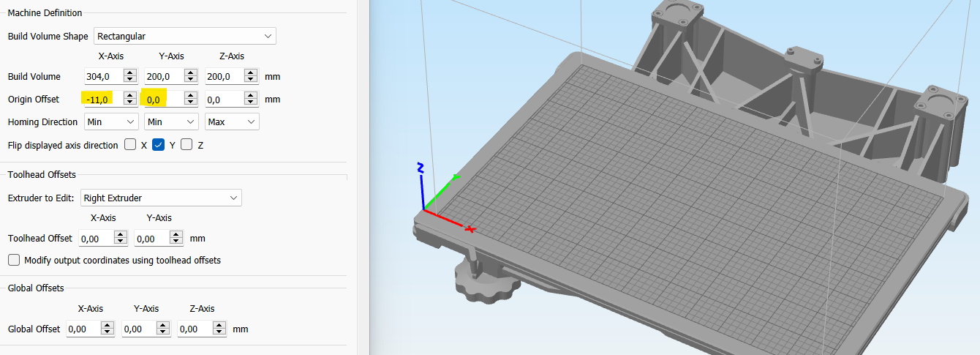Image resolution: width=980 pixels, height=355 pixels.
Task: Open the Y-axis Homing Direction dropdown
Action: [x=172, y=122]
